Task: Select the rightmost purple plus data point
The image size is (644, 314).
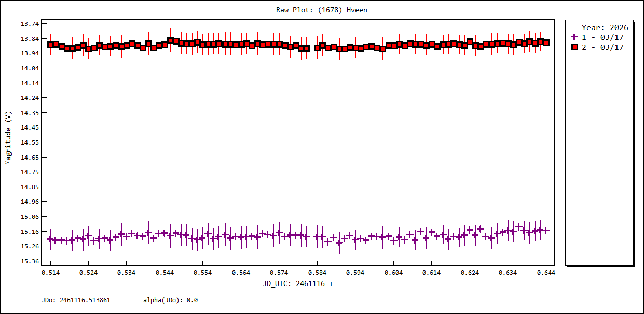Action: tap(546, 231)
